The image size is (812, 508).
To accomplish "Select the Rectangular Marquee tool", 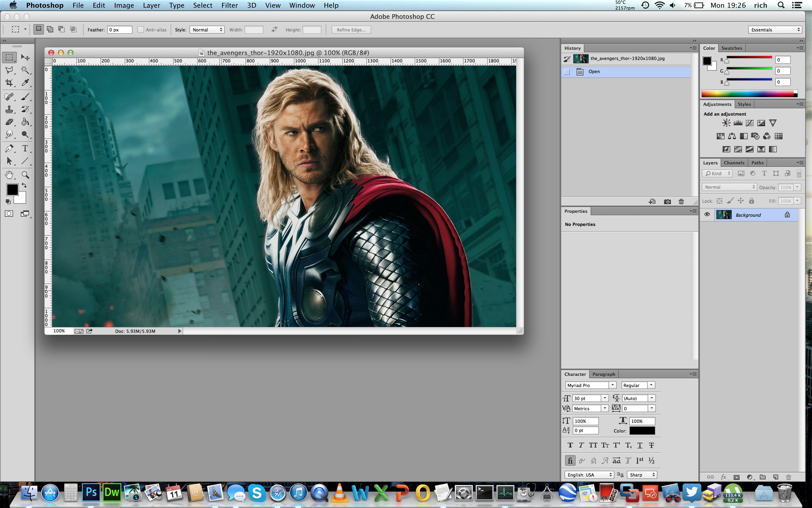I will click(9, 58).
